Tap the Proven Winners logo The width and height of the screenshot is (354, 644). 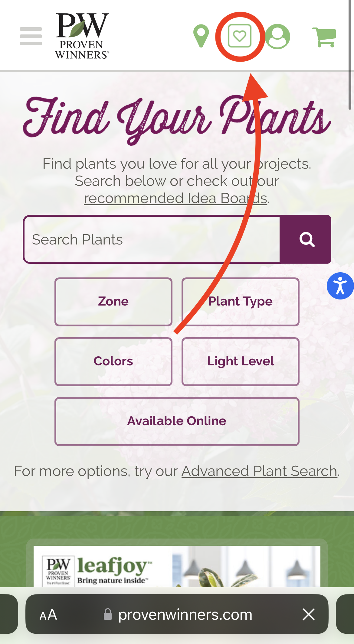point(82,36)
